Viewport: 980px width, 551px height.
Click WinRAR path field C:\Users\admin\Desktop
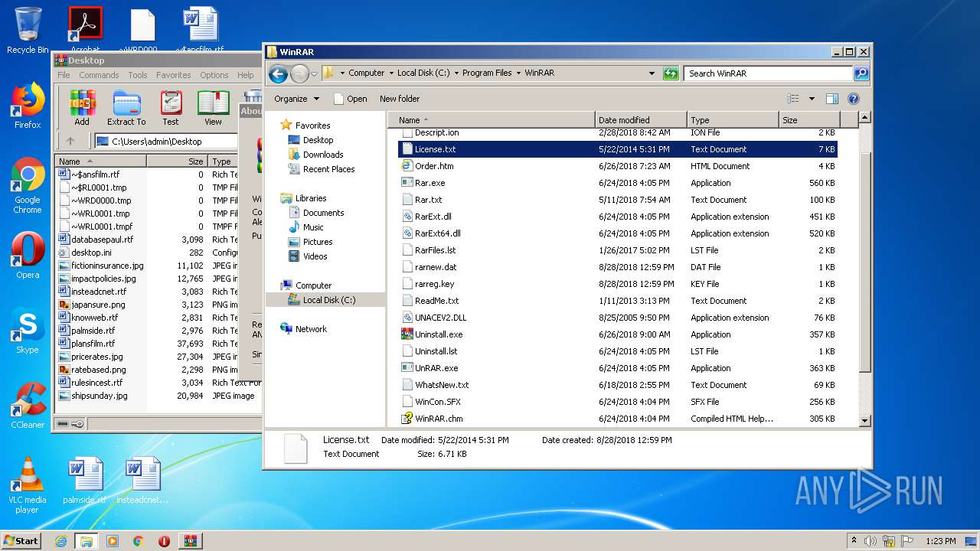[165, 142]
